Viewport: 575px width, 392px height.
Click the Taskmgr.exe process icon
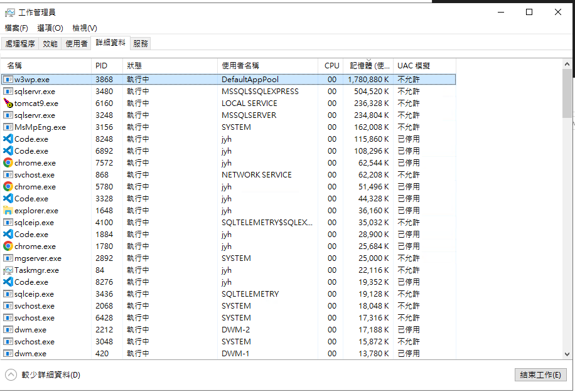[x=8, y=270]
